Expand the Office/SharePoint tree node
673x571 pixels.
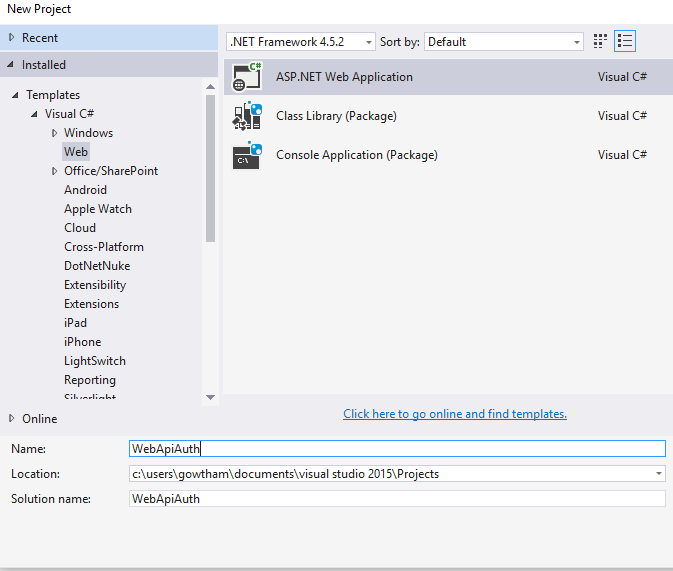[x=54, y=171]
